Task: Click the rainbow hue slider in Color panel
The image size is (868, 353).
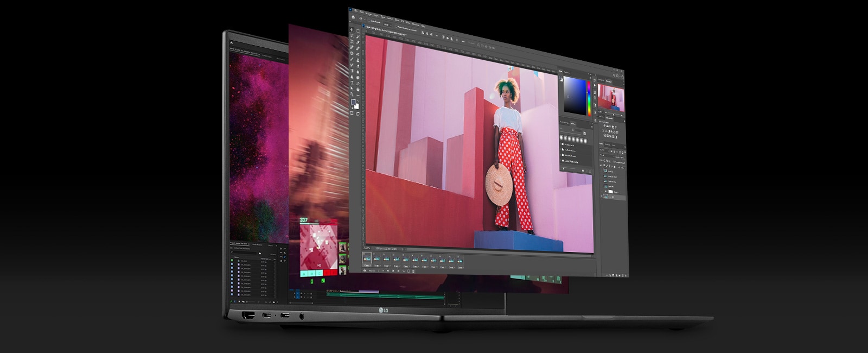Action: point(589,97)
